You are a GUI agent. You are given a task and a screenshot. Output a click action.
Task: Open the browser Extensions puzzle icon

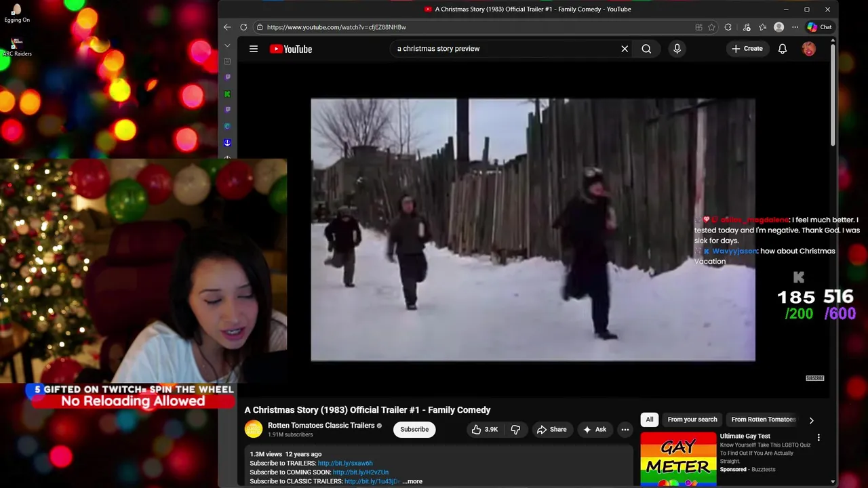tap(728, 27)
